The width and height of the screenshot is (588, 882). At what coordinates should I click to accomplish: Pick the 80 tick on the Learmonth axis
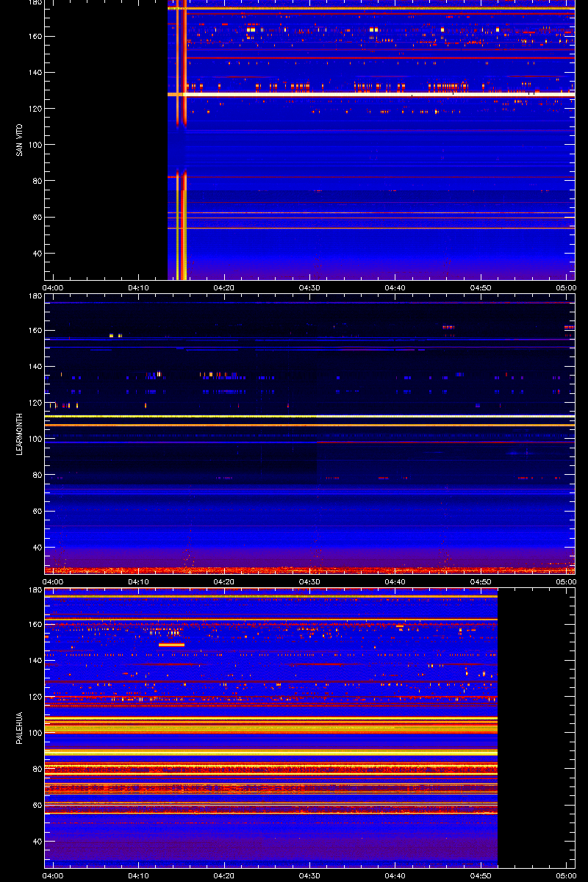tap(37, 475)
